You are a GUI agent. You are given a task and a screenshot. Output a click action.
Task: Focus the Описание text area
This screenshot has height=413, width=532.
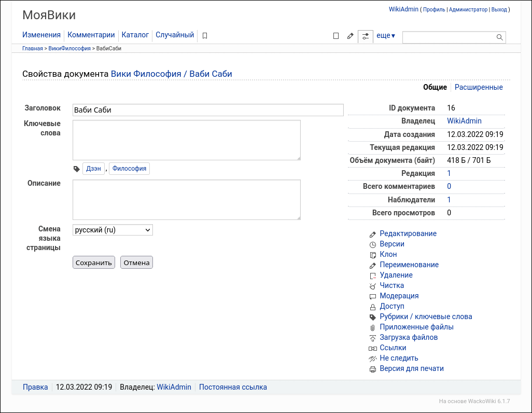[x=186, y=200]
